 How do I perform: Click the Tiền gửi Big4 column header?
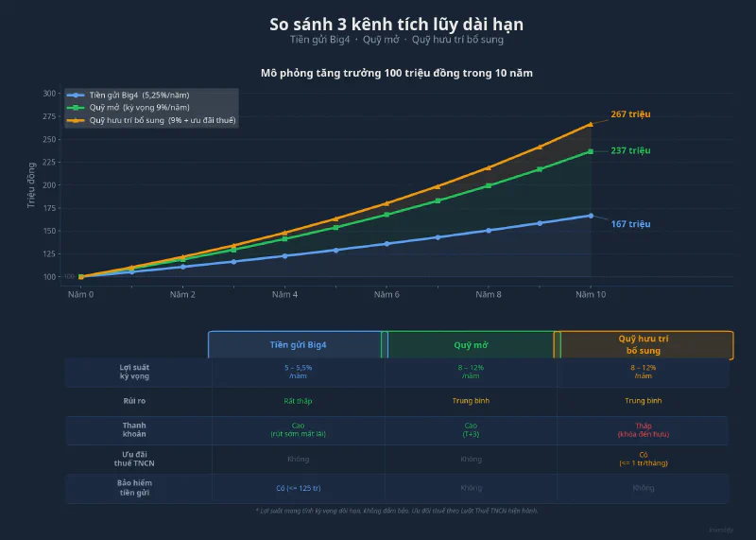click(x=298, y=344)
